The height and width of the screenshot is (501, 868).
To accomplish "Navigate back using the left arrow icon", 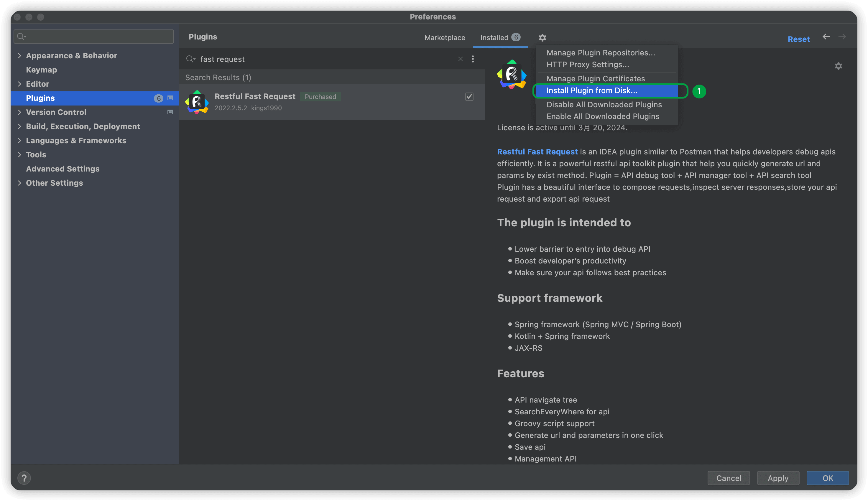I will pos(827,37).
